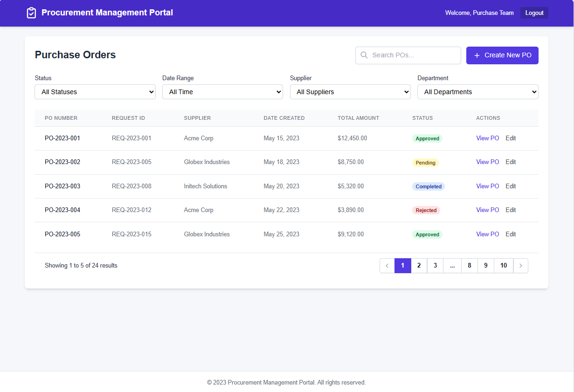The height and width of the screenshot is (392, 574).
Task: Log out using the Logout button
Action: (534, 13)
